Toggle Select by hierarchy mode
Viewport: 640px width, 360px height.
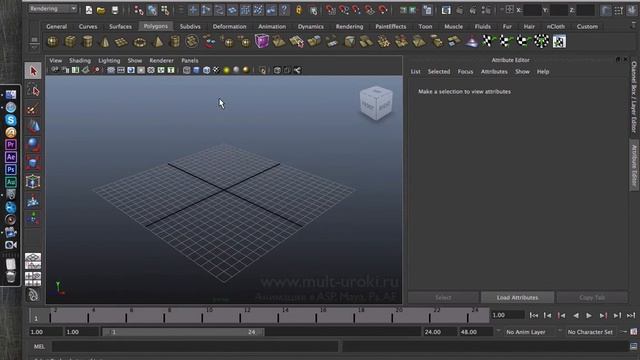(x=139, y=10)
